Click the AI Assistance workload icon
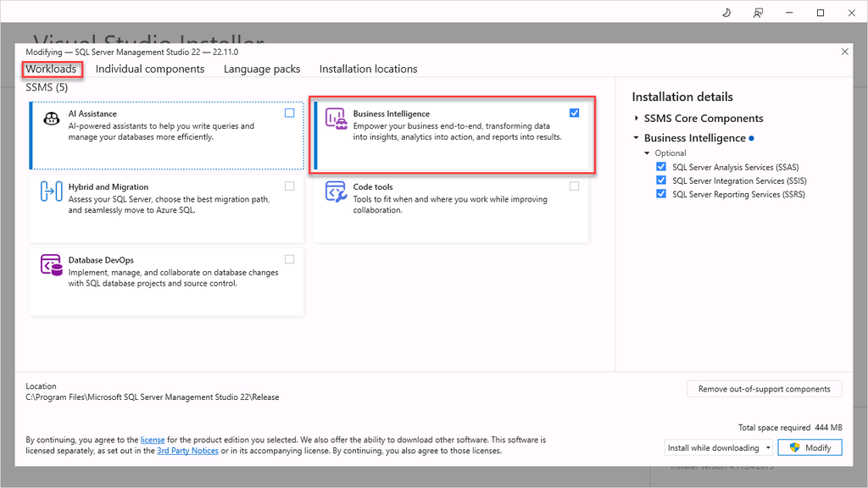 (52, 119)
